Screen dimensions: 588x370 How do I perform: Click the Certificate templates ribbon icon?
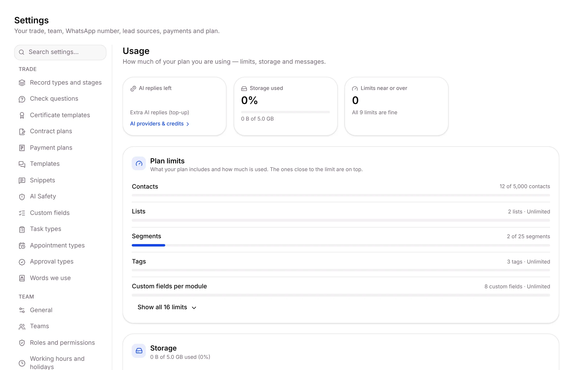click(x=22, y=115)
